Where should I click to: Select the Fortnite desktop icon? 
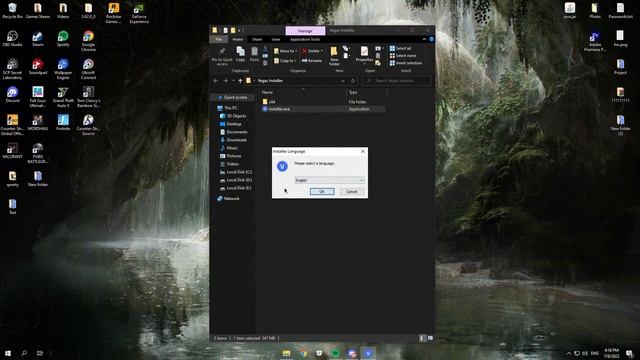(x=63, y=122)
